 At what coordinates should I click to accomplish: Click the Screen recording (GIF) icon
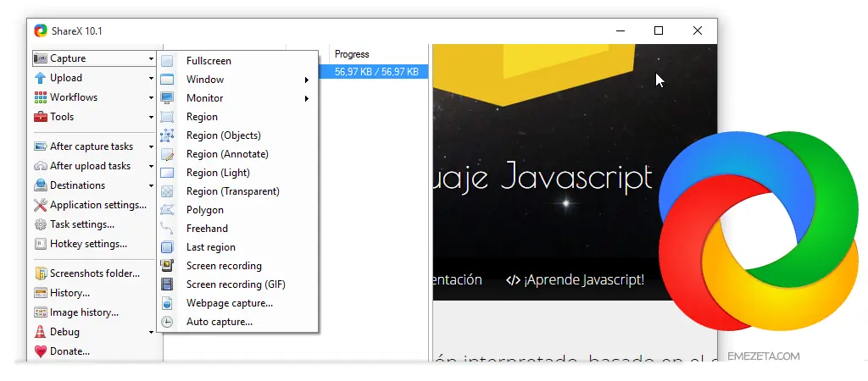pos(167,284)
